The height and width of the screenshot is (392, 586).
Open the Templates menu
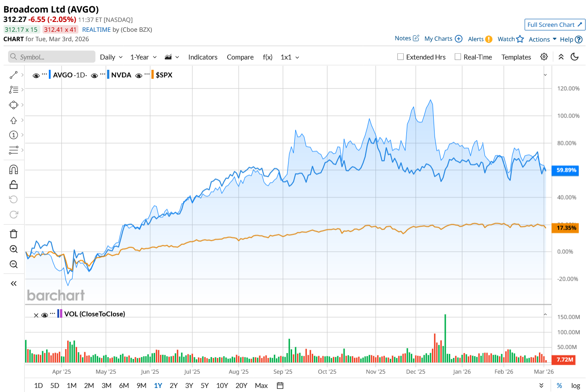[516, 57]
